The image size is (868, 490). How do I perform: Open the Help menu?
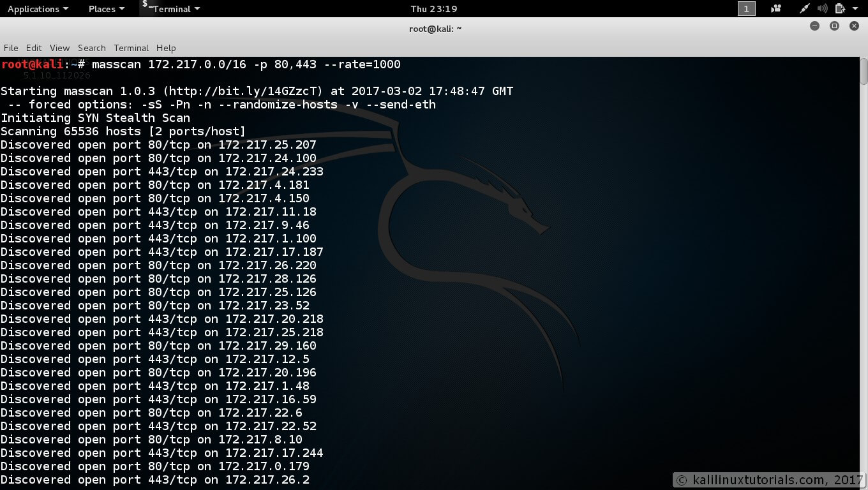click(x=166, y=48)
